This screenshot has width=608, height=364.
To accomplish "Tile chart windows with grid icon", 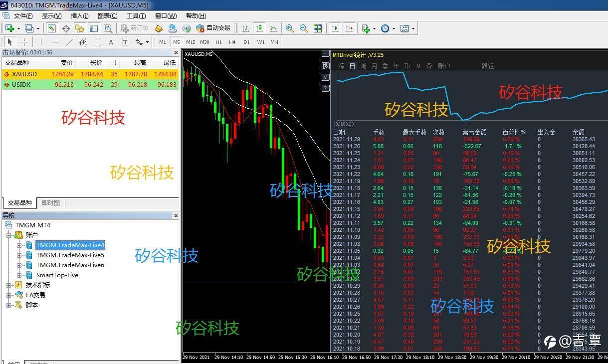I will 318,28.
